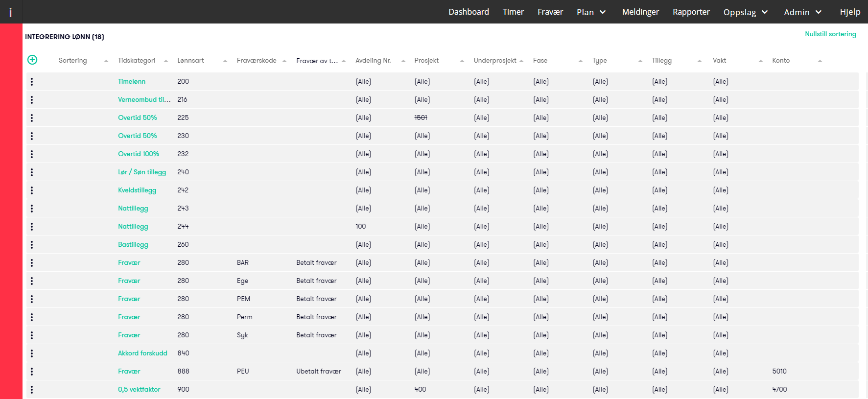Open the Kveldstillegg category link
868x399 pixels.
pyautogui.click(x=137, y=190)
